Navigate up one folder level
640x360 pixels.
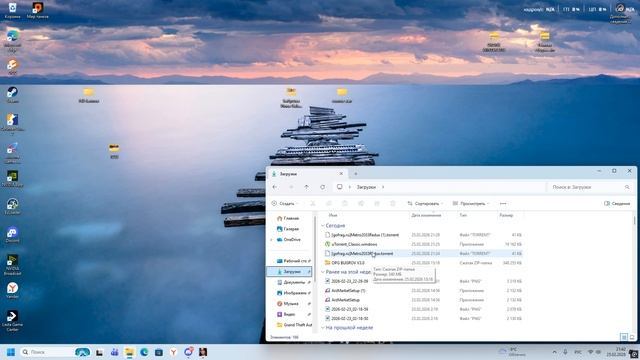coord(307,187)
